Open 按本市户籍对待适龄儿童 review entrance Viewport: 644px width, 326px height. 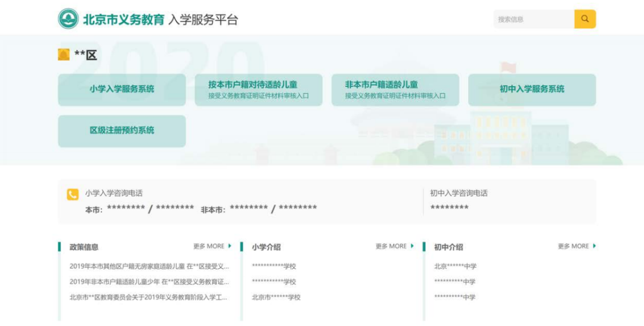click(258, 89)
